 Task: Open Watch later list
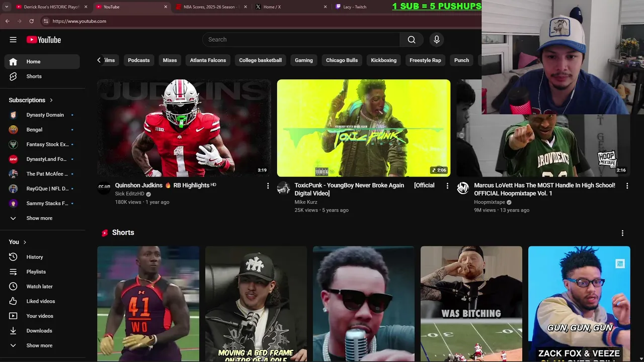tap(42, 287)
